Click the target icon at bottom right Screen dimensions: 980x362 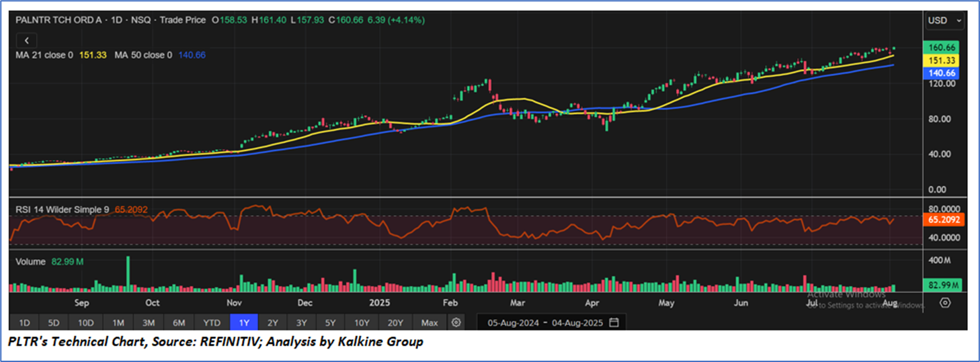[x=945, y=303]
